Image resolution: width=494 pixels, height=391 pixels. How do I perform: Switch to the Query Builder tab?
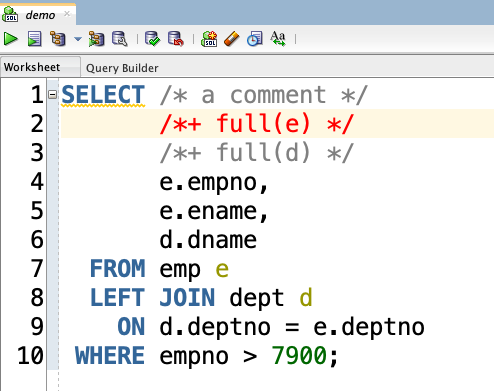[x=122, y=68]
